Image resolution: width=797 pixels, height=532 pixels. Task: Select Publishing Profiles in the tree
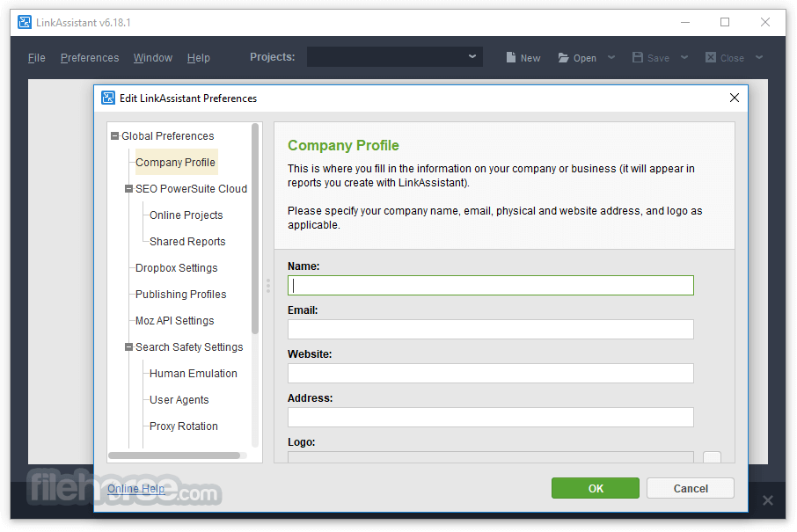(x=181, y=295)
